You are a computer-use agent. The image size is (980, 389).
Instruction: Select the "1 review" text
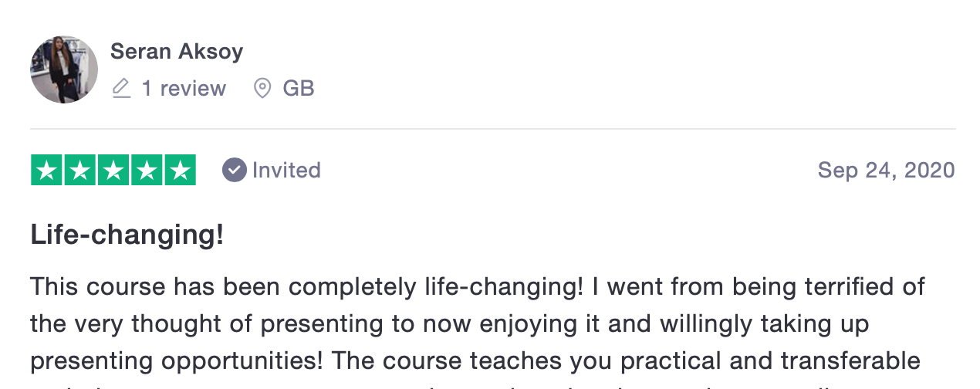(x=184, y=89)
